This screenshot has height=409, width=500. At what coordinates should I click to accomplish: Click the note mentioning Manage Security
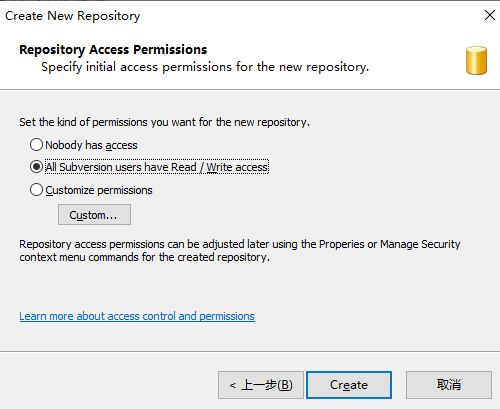tap(240, 244)
